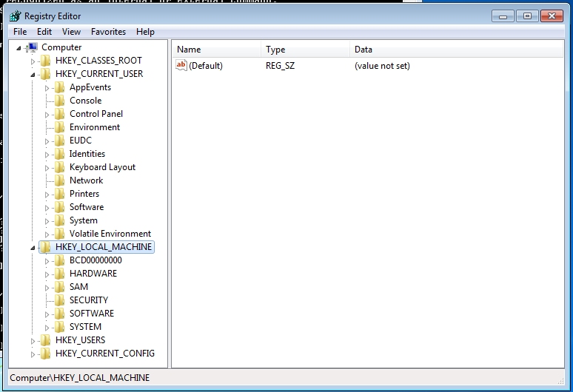
Task: Expand the AppEvents key
Action: pyautogui.click(x=47, y=88)
